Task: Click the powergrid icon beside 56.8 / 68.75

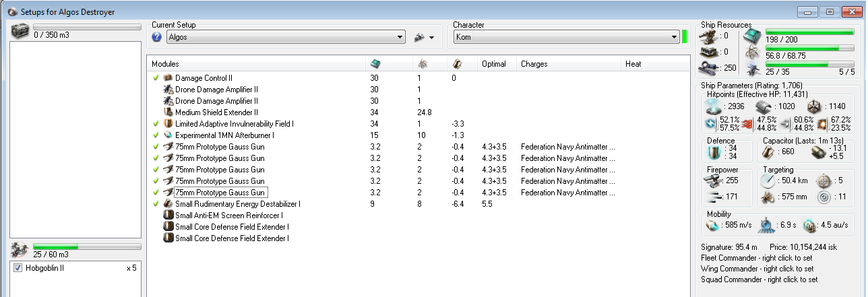Action: pyautogui.click(x=751, y=53)
